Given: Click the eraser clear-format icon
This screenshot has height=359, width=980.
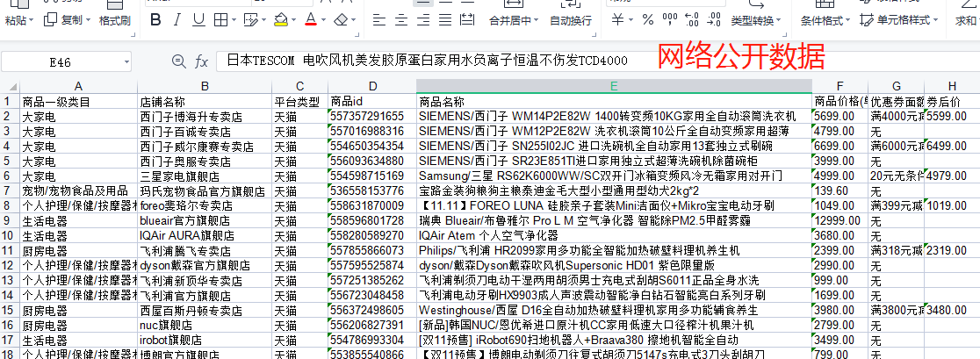Looking at the screenshot, I should pos(341,20).
